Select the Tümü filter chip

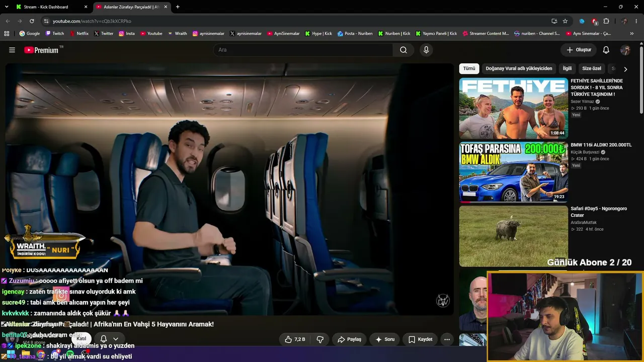pos(469,68)
